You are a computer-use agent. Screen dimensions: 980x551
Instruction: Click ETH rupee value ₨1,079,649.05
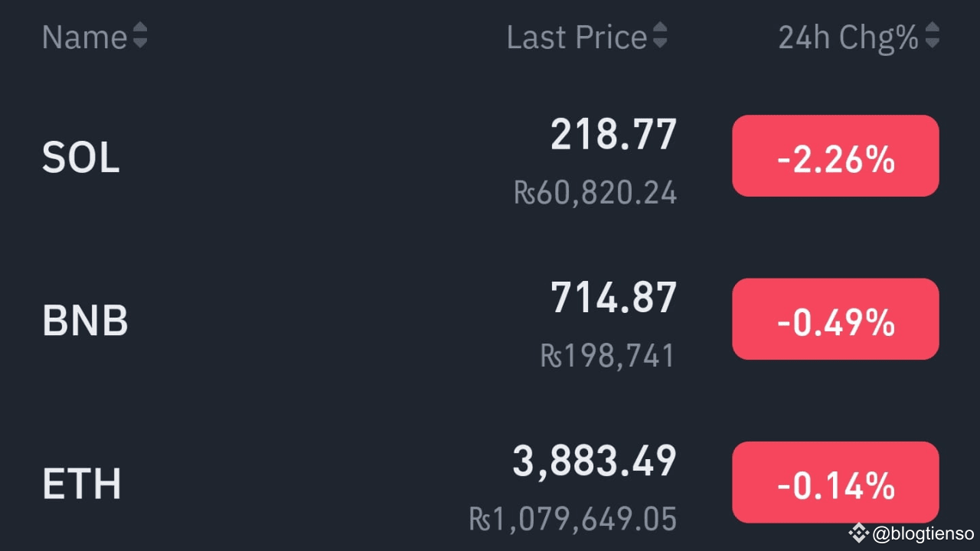[573, 519]
